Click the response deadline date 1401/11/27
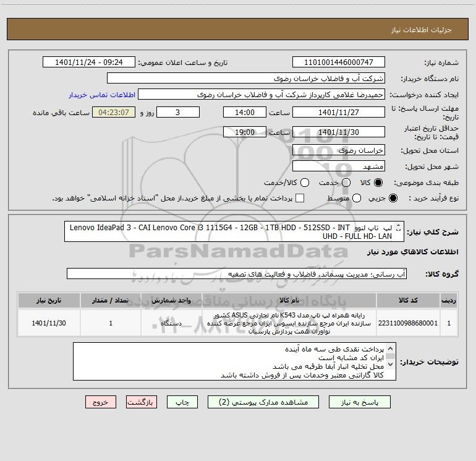Viewport: 476px width, 461px height. point(339,112)
